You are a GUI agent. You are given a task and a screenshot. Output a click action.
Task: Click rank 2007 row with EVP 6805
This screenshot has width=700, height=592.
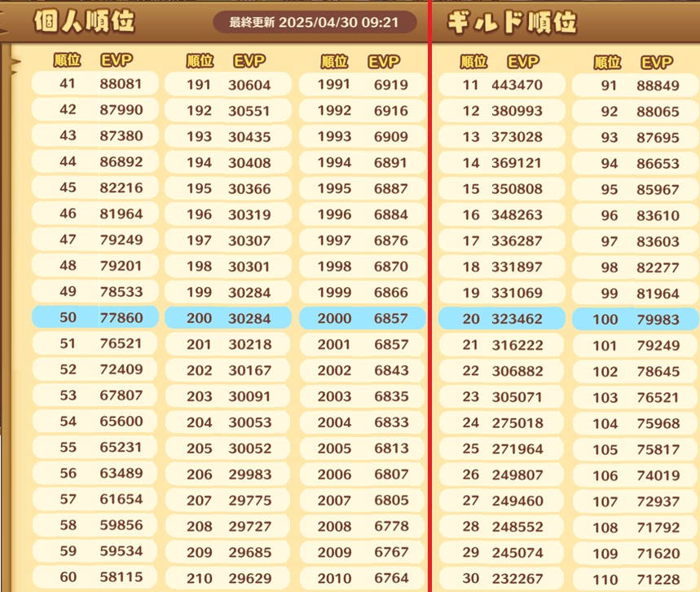363,500
